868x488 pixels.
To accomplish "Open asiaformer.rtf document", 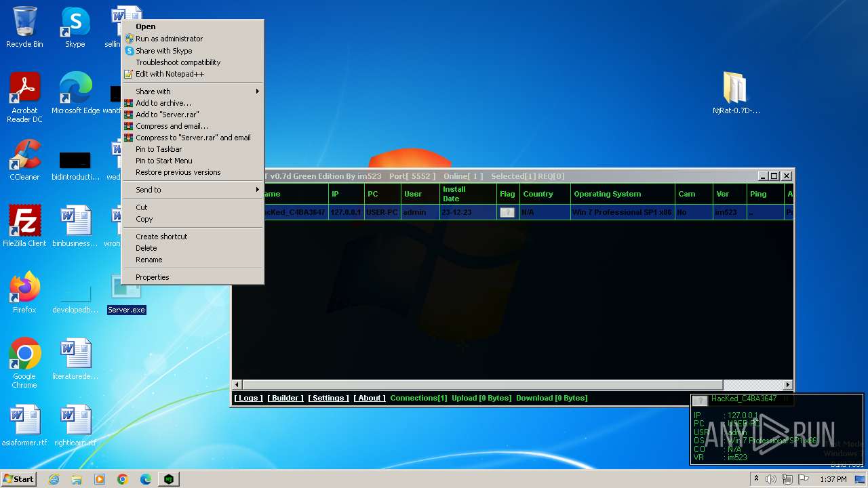I will point(24,425).
